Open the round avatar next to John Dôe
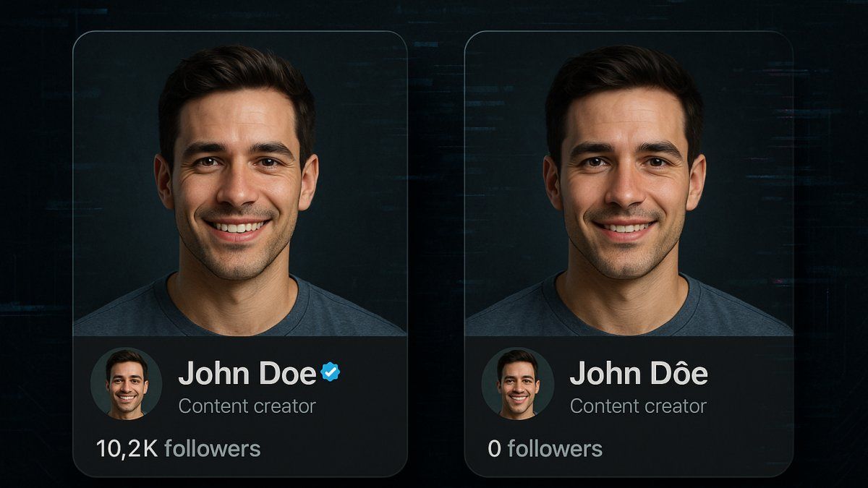868x488 pixels. (517, 383)
